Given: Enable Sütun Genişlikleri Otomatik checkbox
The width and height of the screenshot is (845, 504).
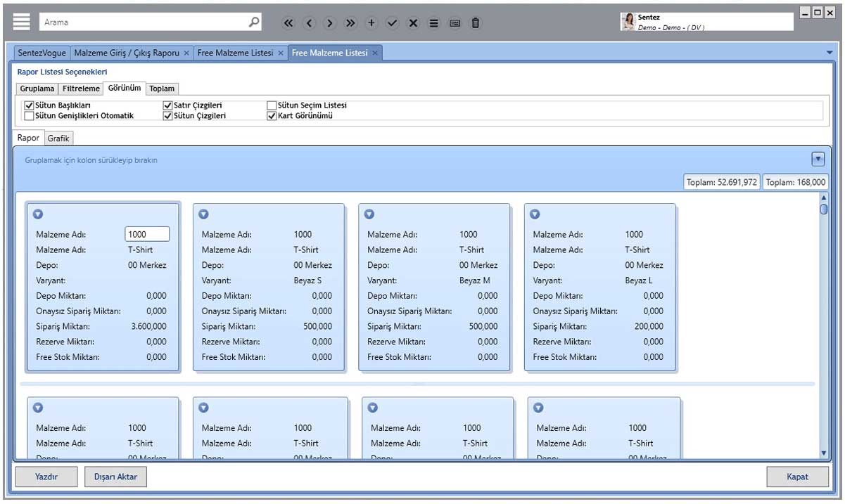Looking at the screenshot, I should point(30,115).
